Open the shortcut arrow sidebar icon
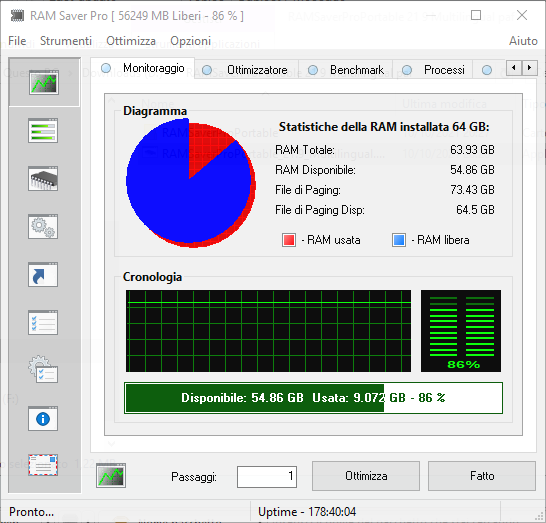This screenshot has width=546, height=523. pos(43,275)
